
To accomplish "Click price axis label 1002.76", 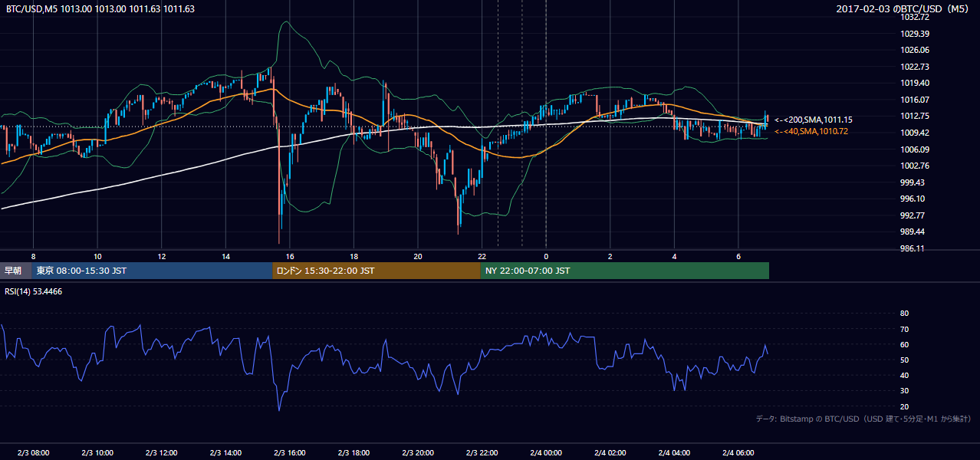I will [915, 166].
